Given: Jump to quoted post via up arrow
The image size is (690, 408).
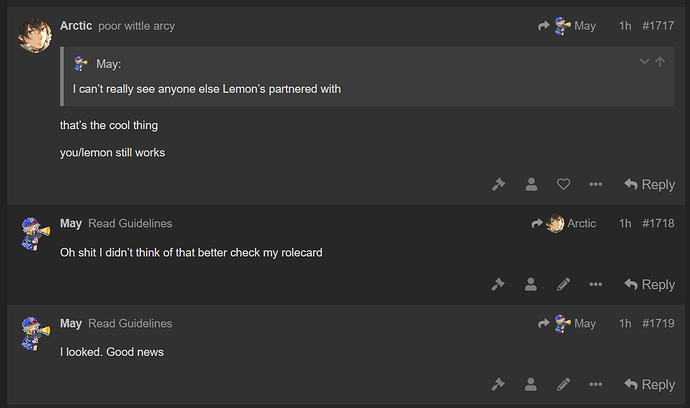Looking at the screenshot, I should [660, 62].
